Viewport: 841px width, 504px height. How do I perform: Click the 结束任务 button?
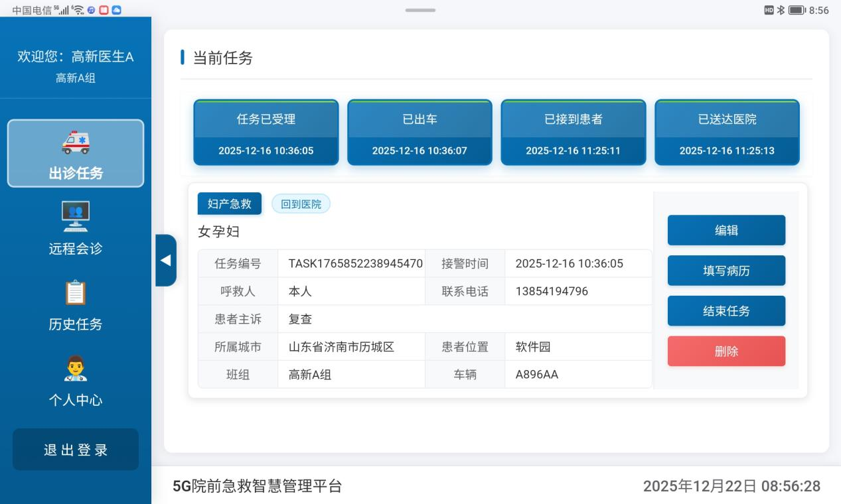pyautogui.click(x=726, y=311)
